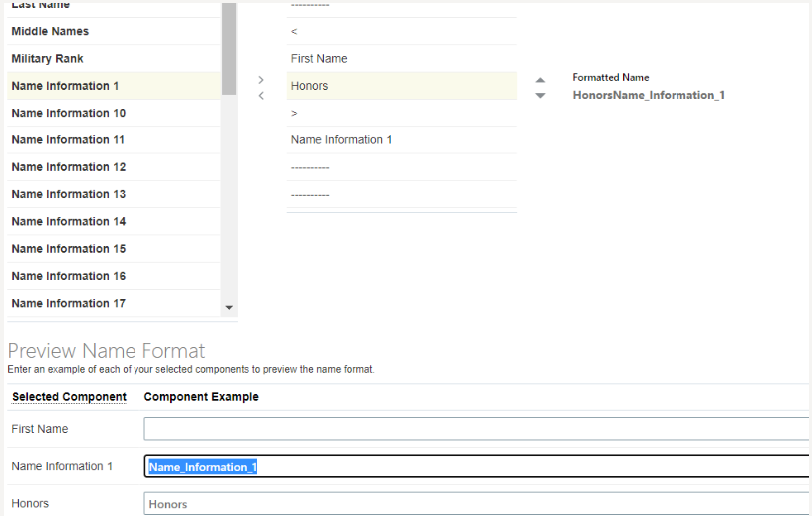This screenshot has height=516, width=812.
Task: Remove selected component with the < arrow
Action: (261, 96)
